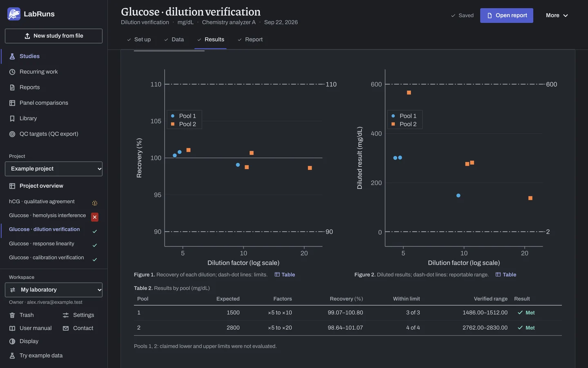Click the Try example data flask icon
The image size is (588, 368).
[12, 356]
